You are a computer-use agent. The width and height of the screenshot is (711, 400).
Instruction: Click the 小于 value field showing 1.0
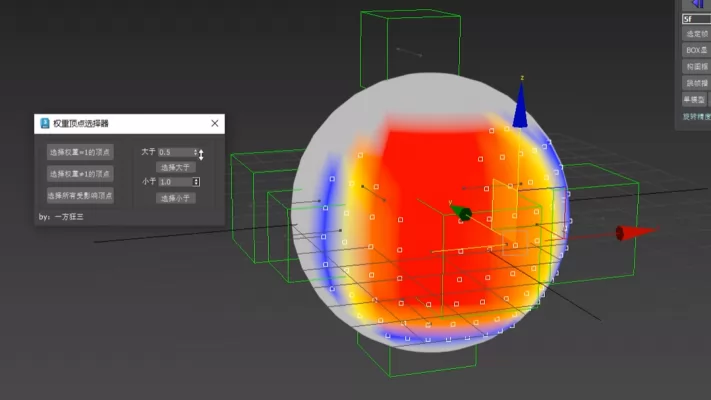(174, 182)
